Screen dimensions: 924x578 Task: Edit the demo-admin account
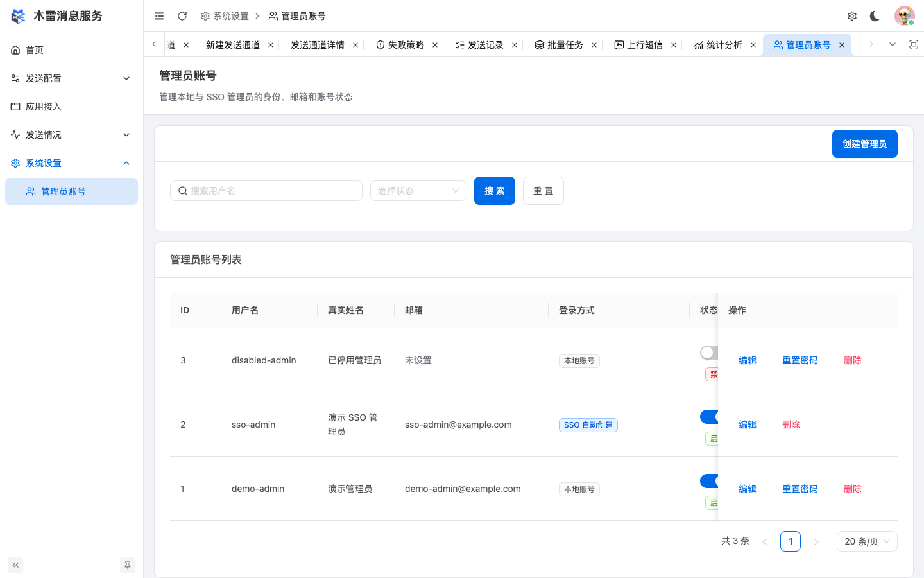pos(748,489)
